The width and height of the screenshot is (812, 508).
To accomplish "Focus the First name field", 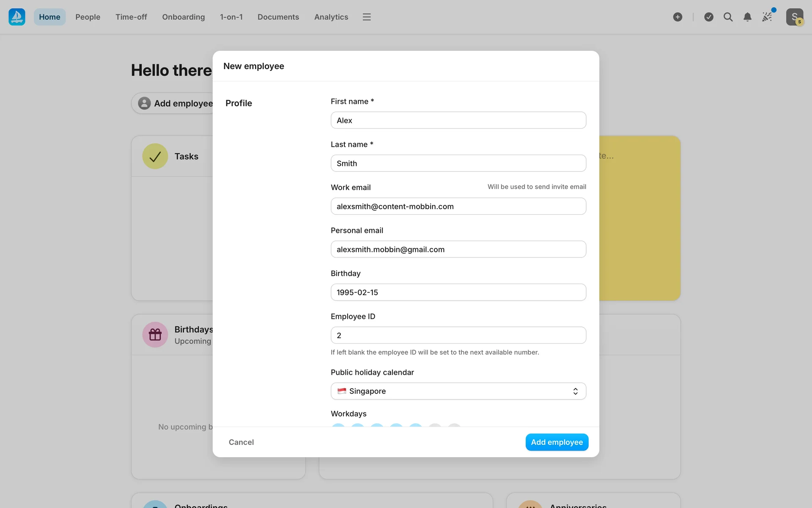I will [x=458, y=120].
